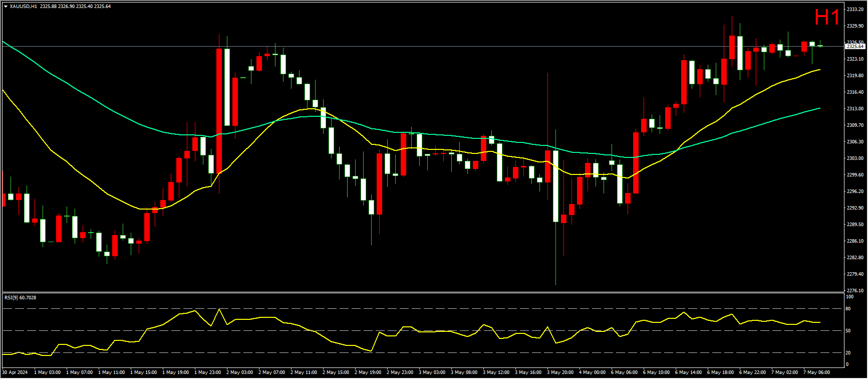Viewport: 868px width, 379px height.
Task: Click the 2319.80 price scale label
Action: tap(855, 76)
